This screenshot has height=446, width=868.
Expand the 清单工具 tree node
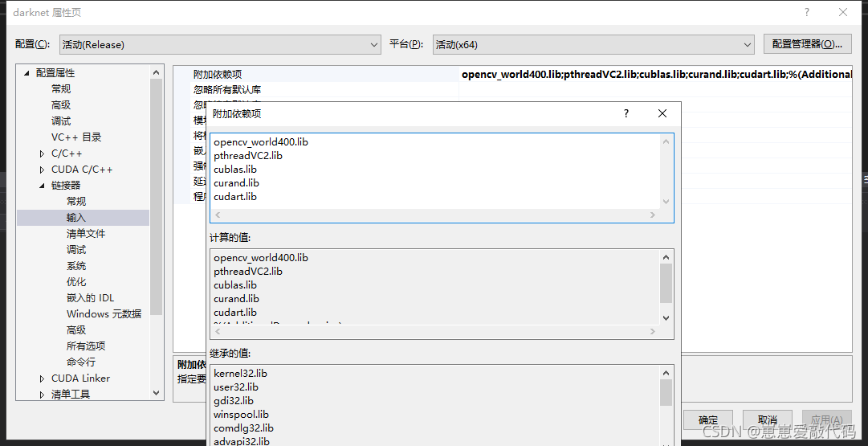[x=42, y=395]
